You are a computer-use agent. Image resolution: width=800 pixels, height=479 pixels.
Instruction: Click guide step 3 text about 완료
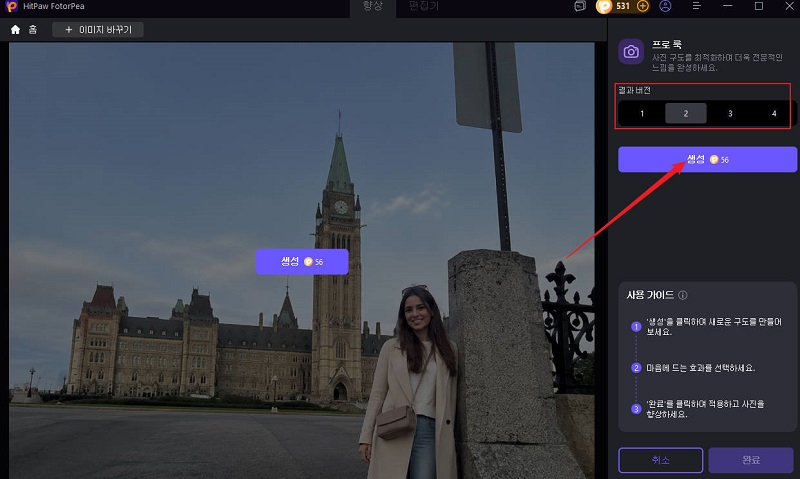tap(705, 409)
